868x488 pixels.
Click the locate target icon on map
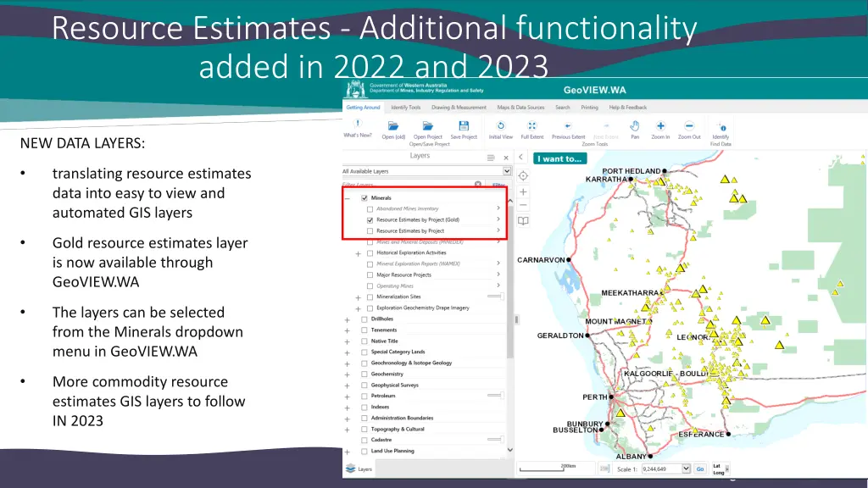[x=523, y=176]
